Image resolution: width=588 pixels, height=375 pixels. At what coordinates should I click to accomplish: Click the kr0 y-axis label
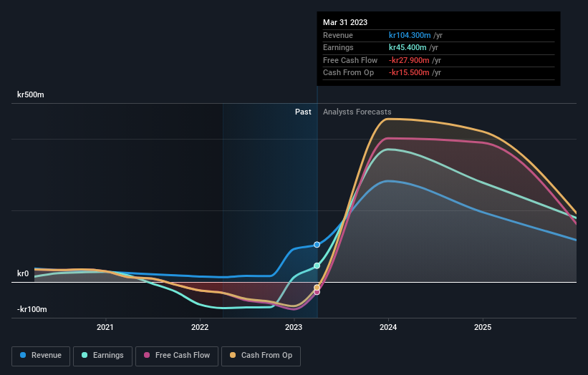(23, 273)
